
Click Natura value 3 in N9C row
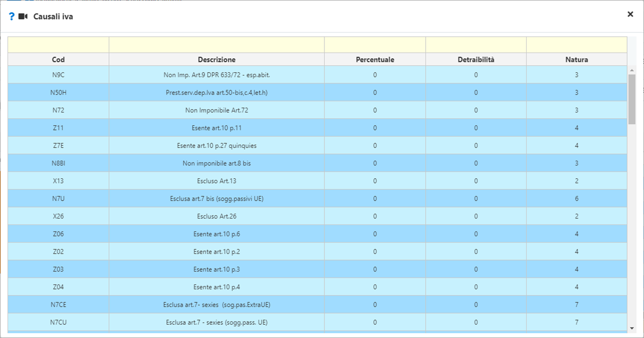[x=577, y=75]
